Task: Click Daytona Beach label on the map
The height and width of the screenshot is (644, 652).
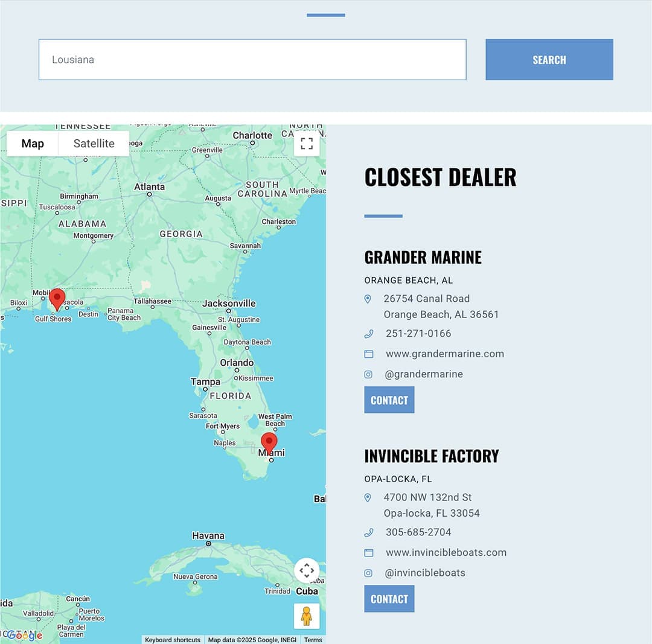Action: pos(247,342)
